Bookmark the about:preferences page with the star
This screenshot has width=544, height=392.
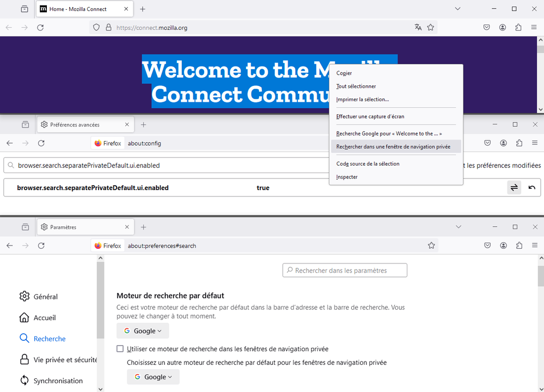coord(431,246)
